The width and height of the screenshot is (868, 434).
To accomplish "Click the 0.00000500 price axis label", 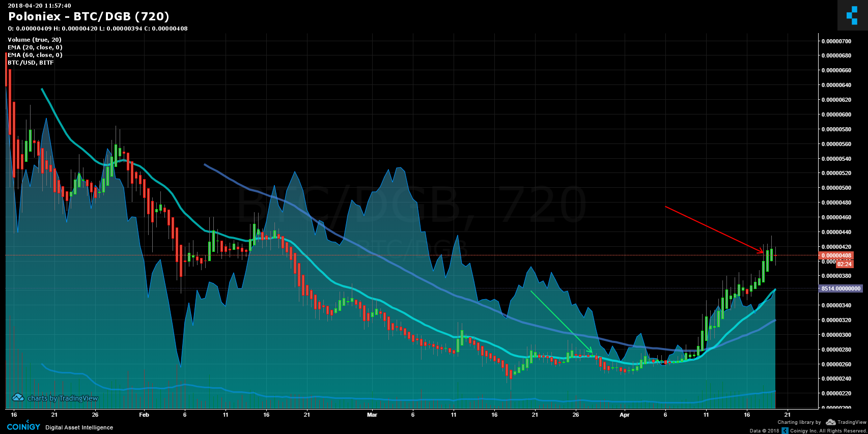I will click(836, 188).
